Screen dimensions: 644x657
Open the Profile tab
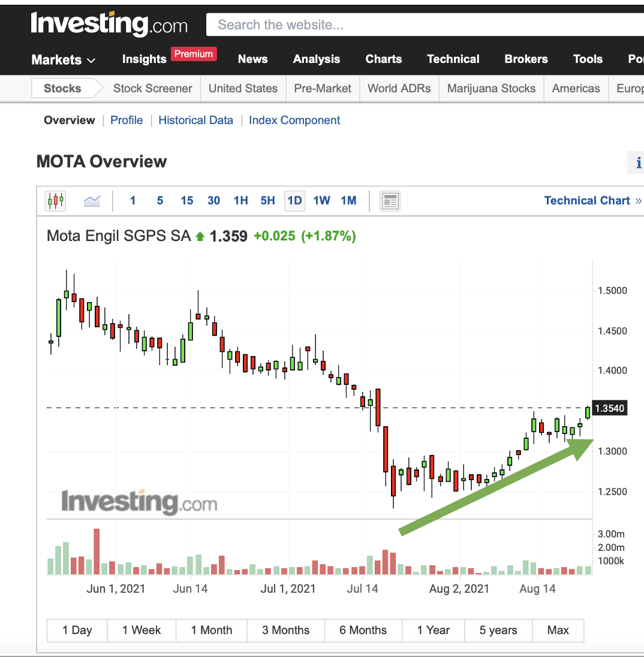click(x=127, y=120)
